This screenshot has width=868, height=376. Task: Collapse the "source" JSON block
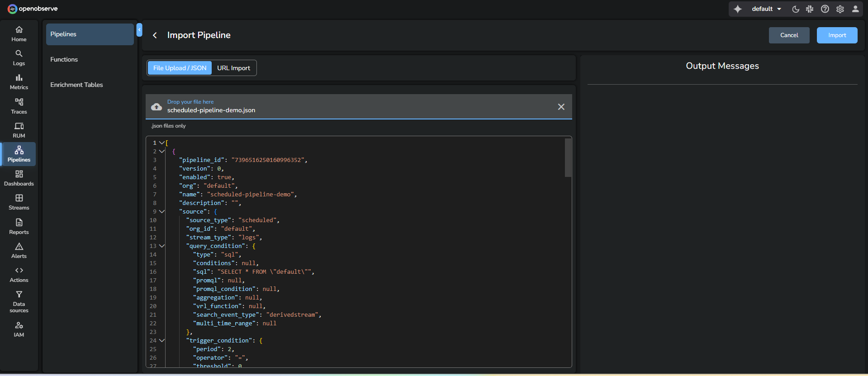click(x=162, y=211)
